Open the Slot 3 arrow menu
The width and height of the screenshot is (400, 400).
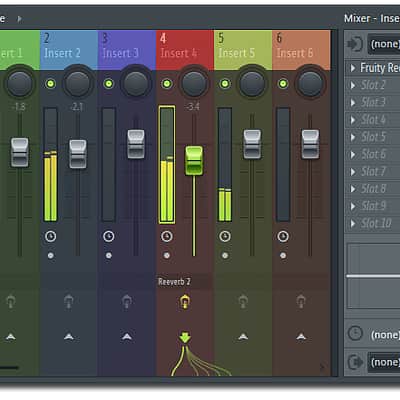[353, 102]
